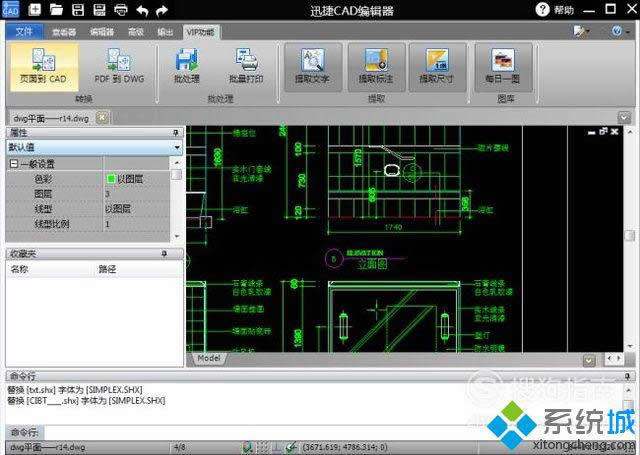Click the green 色彩 color swatch
Image resolution: width=640 pixels, height=455 pixels.
[111, 179]
